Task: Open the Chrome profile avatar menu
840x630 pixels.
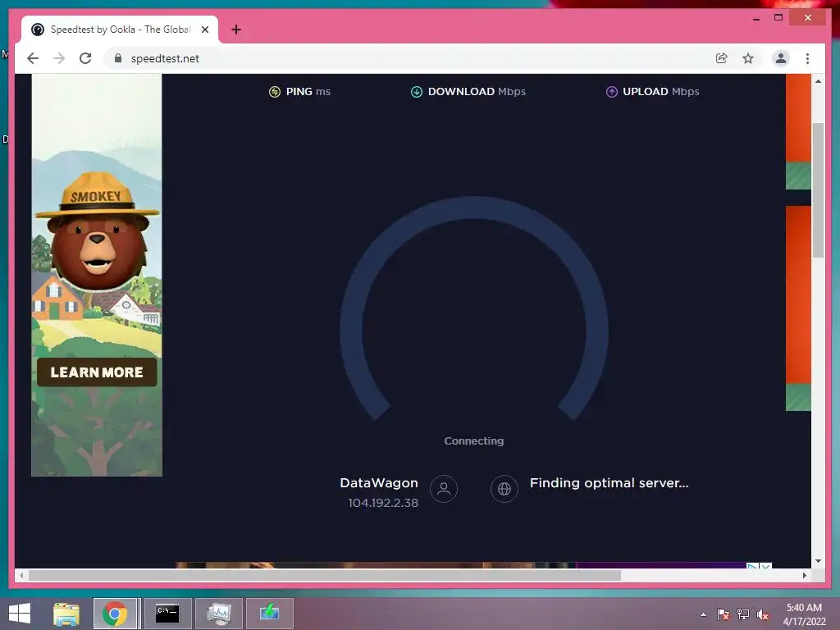Action: (781, 58)
